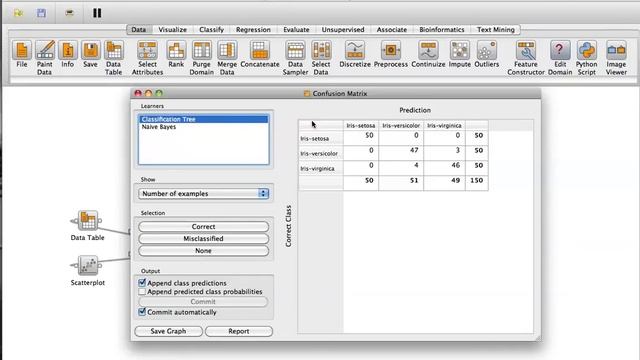The height and width of the screenshot is (360, 640).
Task: Click the 4 misclassified virginica cell
Action: click(401, 168)
